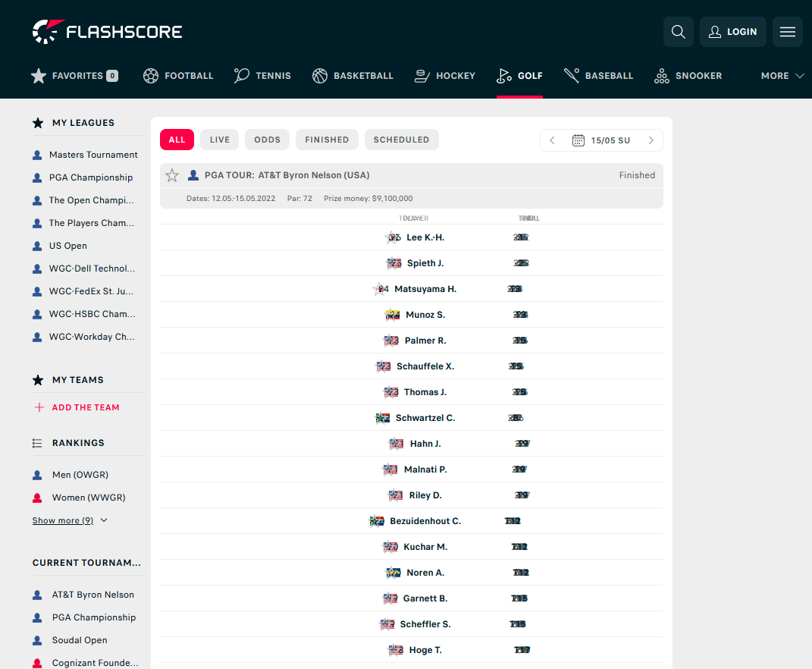812x669 pixels.
Task: Click the Basketball icon
Action: tap(319, 76)
